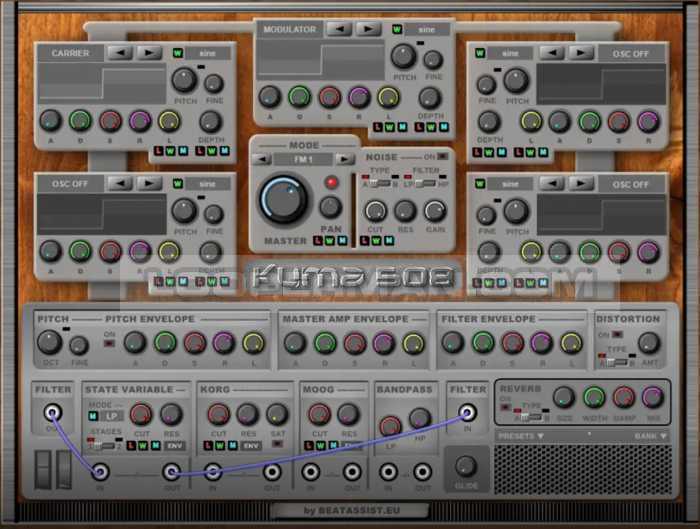Open the Presets dropdown
This screenshot has width=700, height=529.
click(x=520, y=436)
